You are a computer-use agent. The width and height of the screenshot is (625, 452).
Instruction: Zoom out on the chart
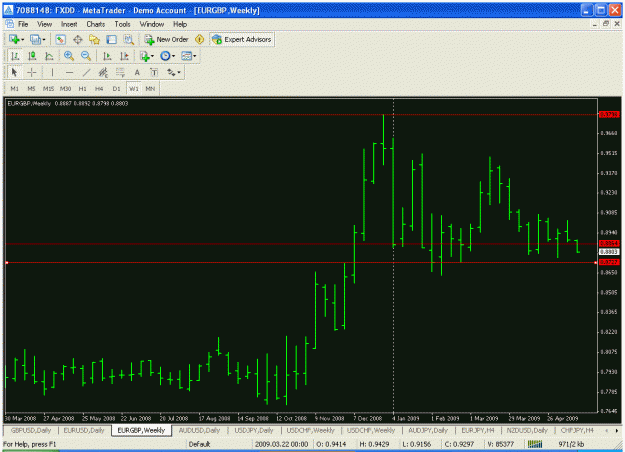click(86, 56)
